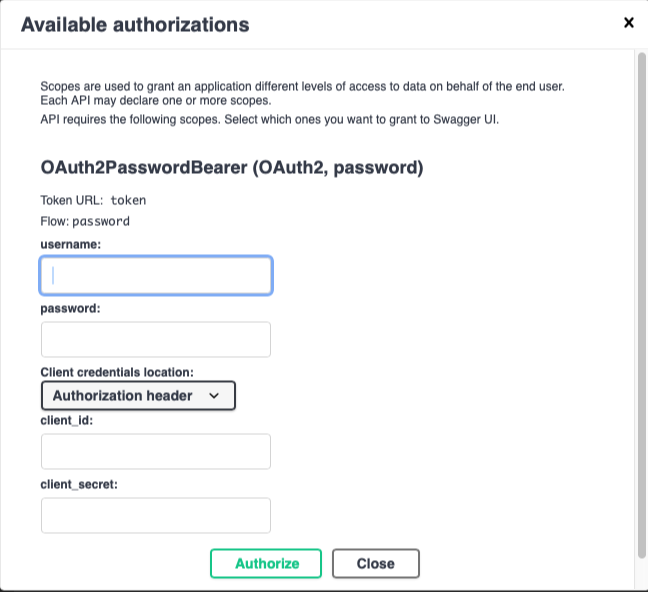Click the Close button at bottom
The width and height of the screenshot is (648, 592).
pyautogui.click(x=375, y=564)
